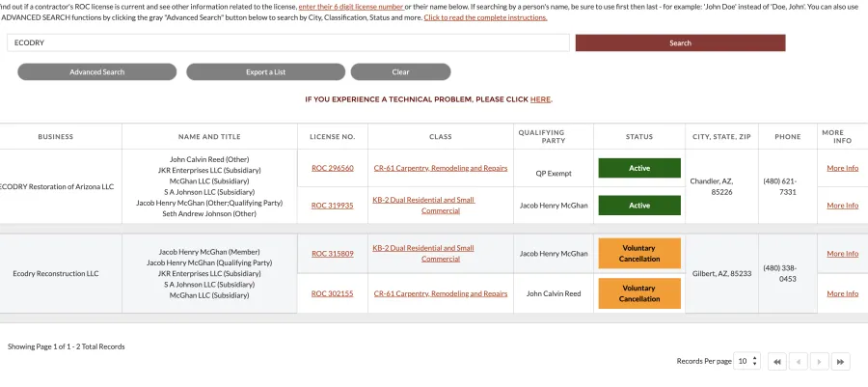The image size is (868, 387).
Task: Go to the previous results page
Action: (799, 362)
